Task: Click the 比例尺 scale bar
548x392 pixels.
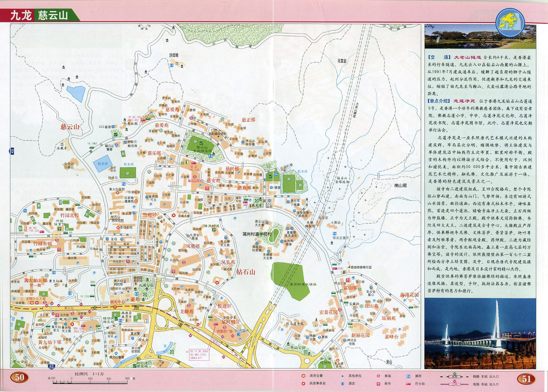Action: (91, 381)
